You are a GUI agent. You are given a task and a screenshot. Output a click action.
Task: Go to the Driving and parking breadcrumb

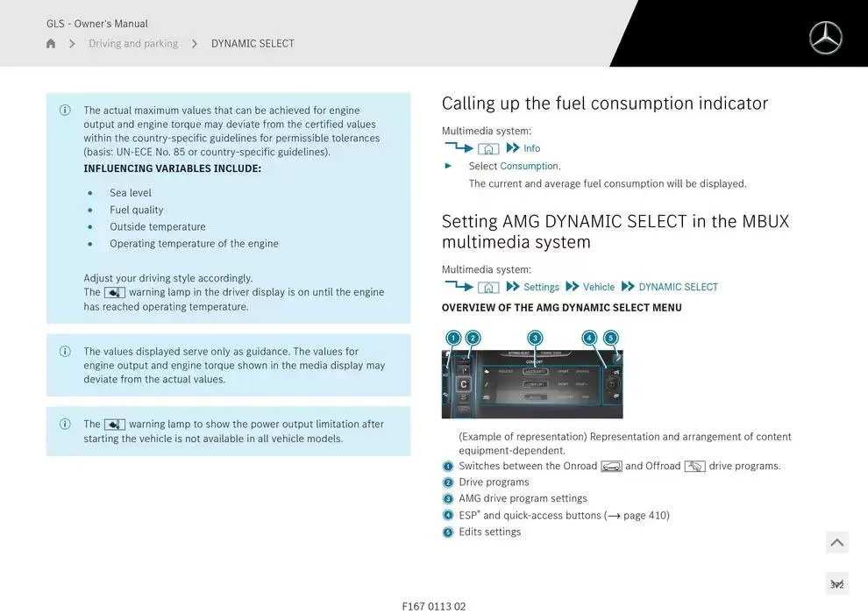coord(133,44)
